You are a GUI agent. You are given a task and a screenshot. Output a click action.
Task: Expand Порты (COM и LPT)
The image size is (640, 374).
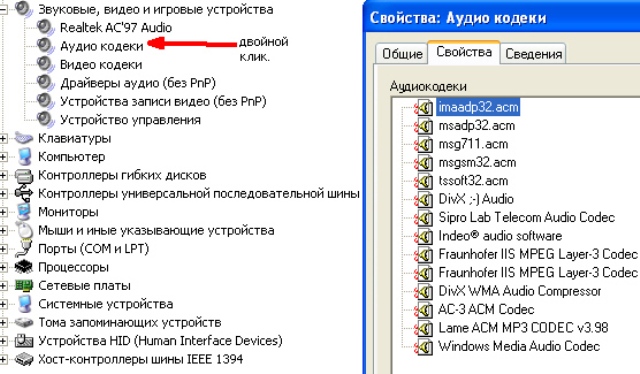[x=3, y=249]
